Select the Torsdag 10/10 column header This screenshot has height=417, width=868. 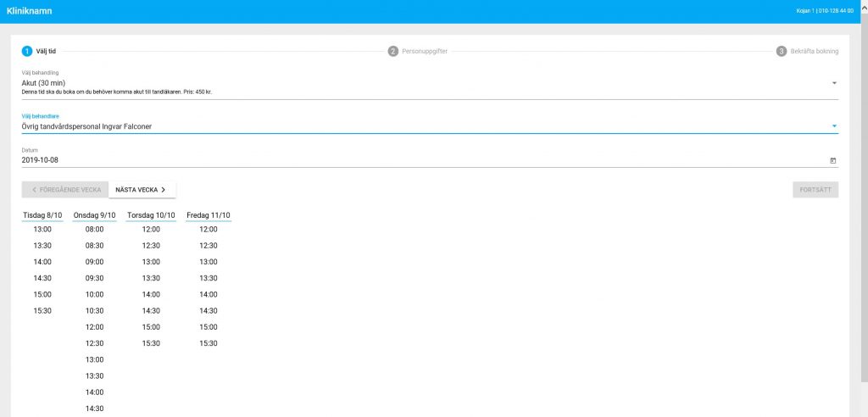(151, 215)
